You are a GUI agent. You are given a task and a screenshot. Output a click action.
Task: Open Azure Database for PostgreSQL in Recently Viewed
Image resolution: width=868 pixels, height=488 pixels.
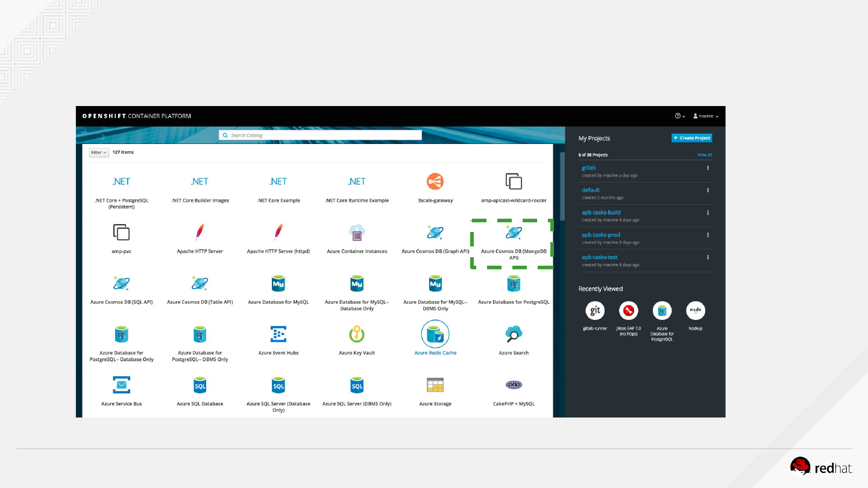[x=662, y=311]
